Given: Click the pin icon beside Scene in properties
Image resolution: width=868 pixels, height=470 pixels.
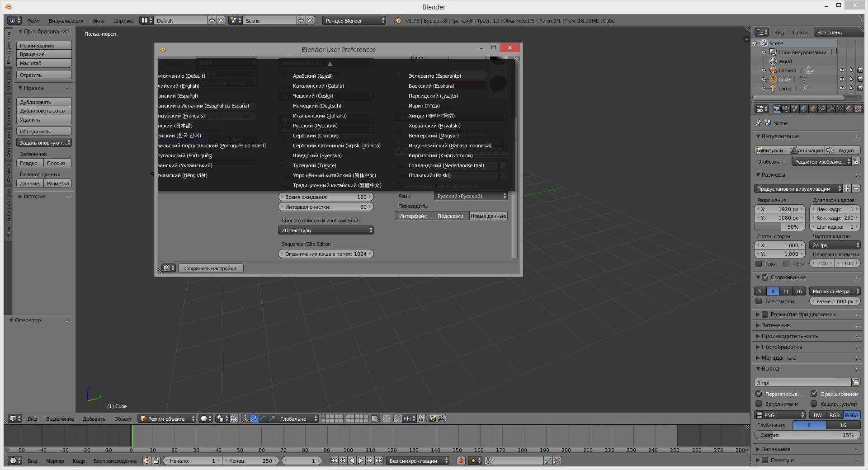Looking at the screenshot, I should [759, 123].
